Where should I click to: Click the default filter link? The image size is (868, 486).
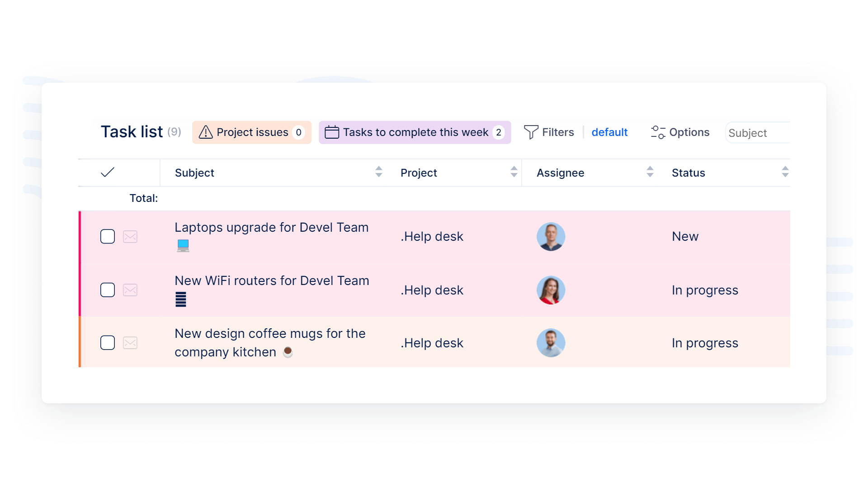coord(609,132)
